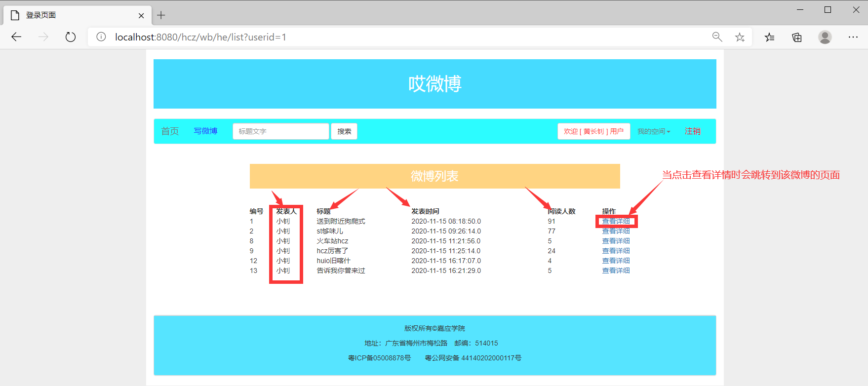
Task: Open 查看详细 for hcz厉害了
Action: pos(616,251)
